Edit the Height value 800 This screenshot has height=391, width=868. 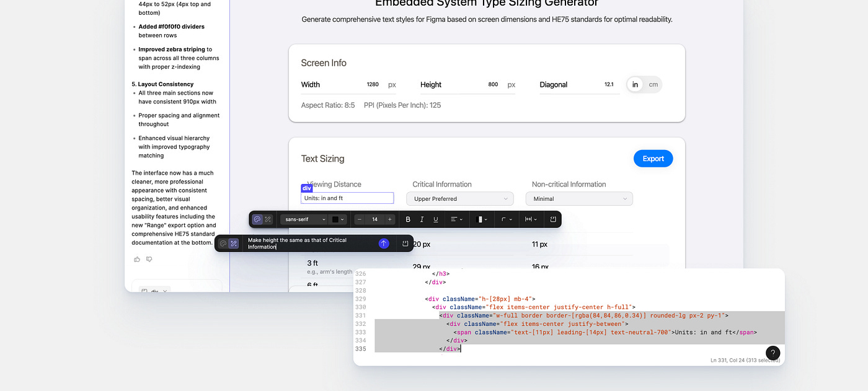tap(493, 85)
